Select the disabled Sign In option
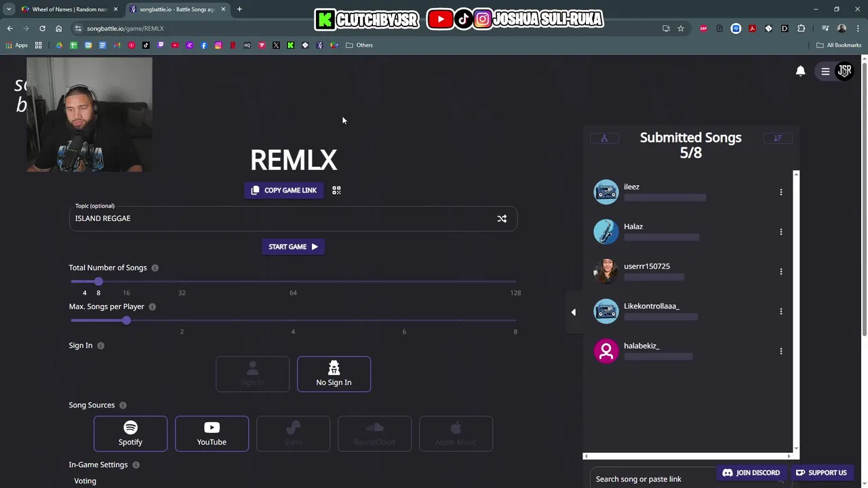 (252, 374)
